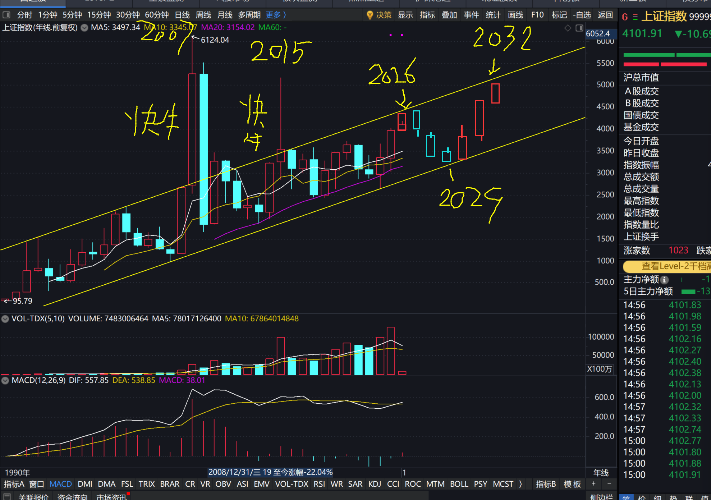711x500 pixels.
Task: Select DMA indicator
Action: pyautogui.click(x=107, y=484)
